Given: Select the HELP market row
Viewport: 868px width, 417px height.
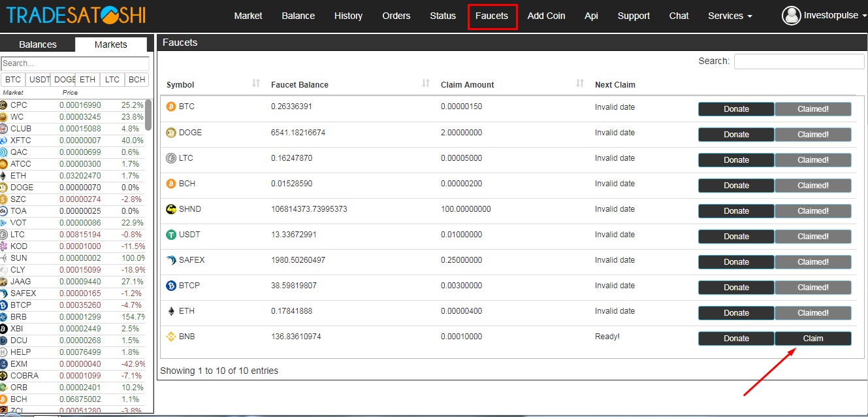Looking at the screenshot, I should point(72,352).
